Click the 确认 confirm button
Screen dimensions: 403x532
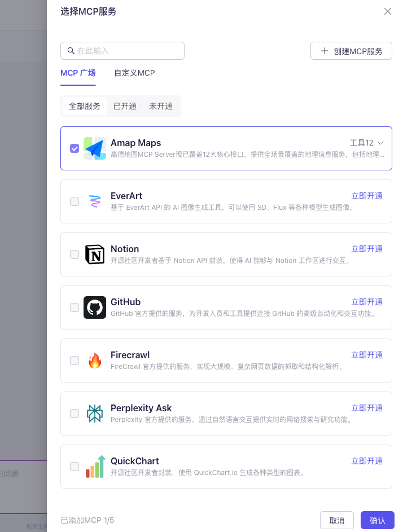coord(378,521)
